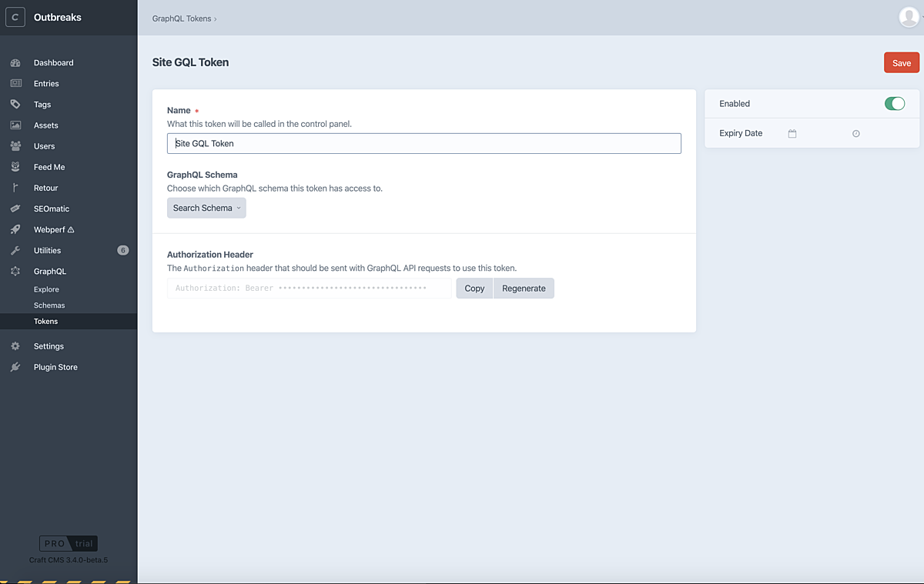Open the Assets image icon
Image resolution: width=924 pixels, height=584 pixels.
15,125
